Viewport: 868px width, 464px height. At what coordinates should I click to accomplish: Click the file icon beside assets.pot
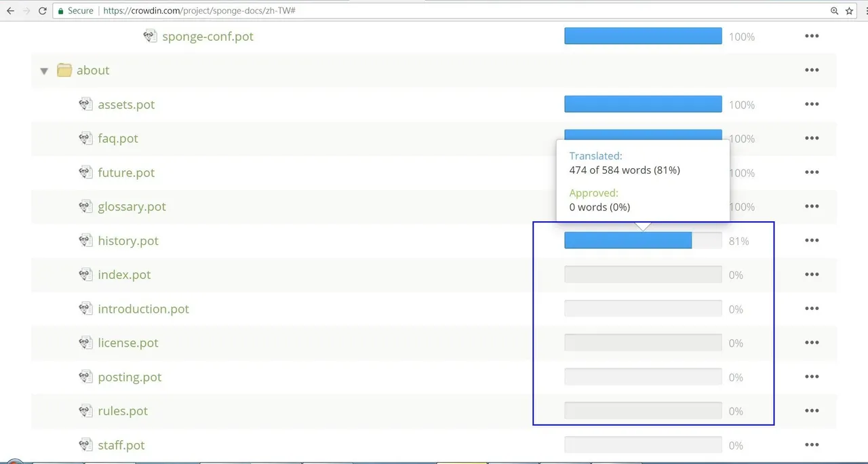point(85,104)
